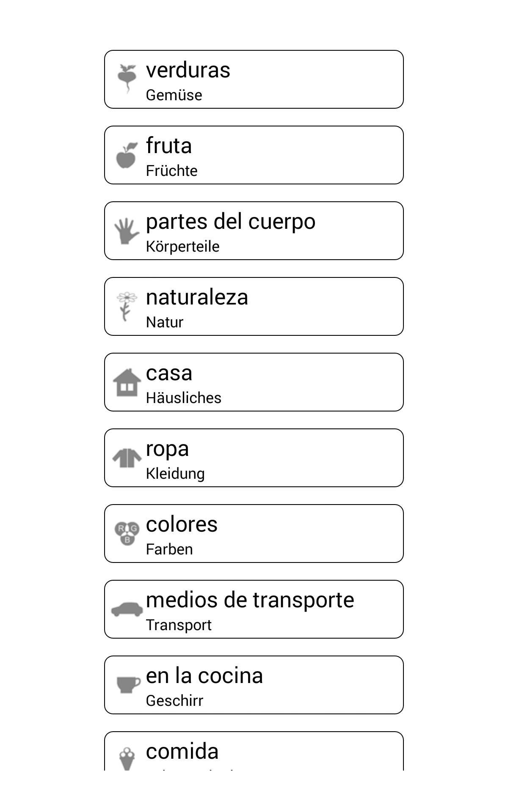This screenshot has height=812, width=508.
Task: Choose the partes del cuerpo topic
Action: [254, 230]
